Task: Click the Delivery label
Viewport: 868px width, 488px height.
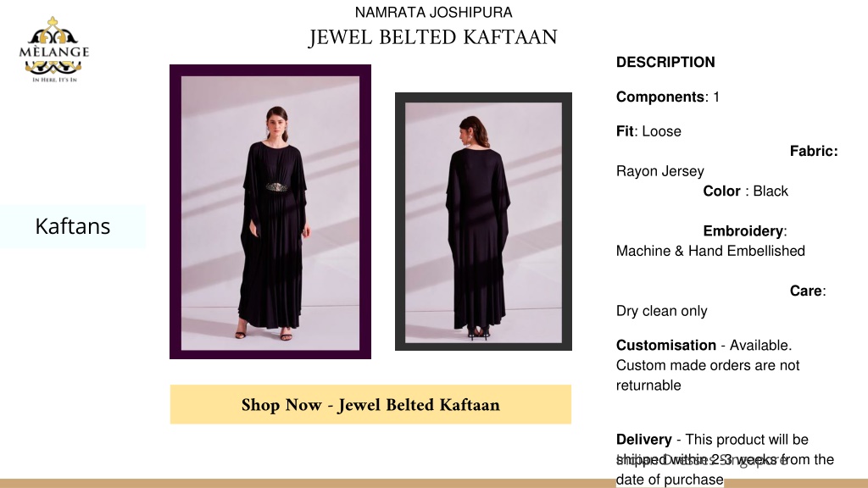Action: click(644, 440)
